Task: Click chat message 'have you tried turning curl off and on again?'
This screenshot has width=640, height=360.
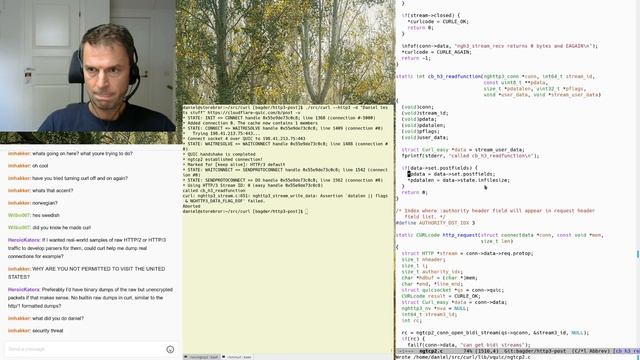Action: (80, 178)
